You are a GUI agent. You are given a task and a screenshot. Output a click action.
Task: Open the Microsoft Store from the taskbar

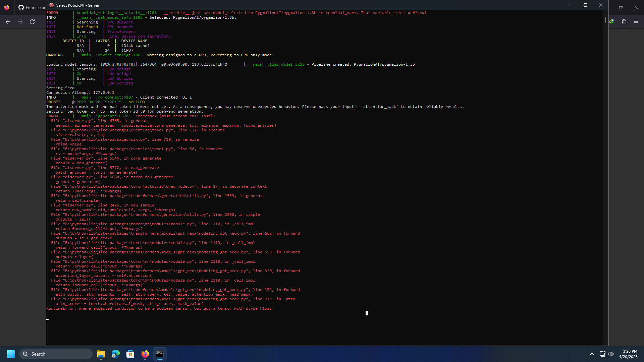coord(130,354)
